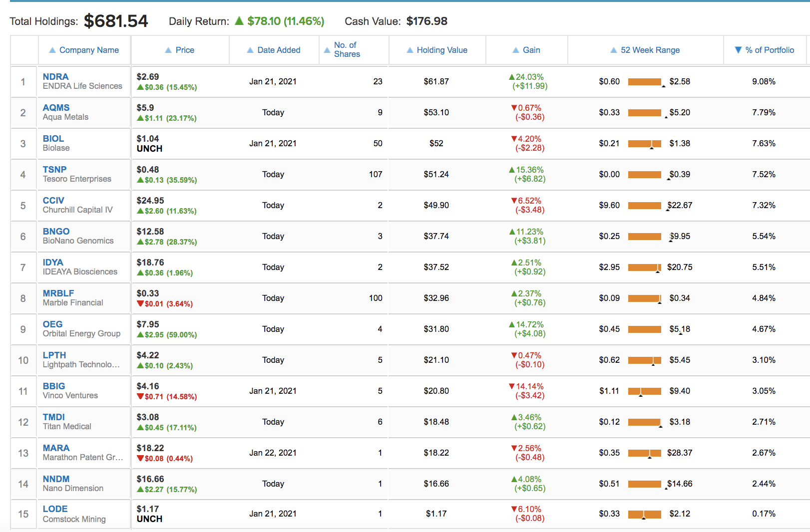Click MRBLF share count 100
This screenshot has width=810, height=532.
(x=376, y=298)
